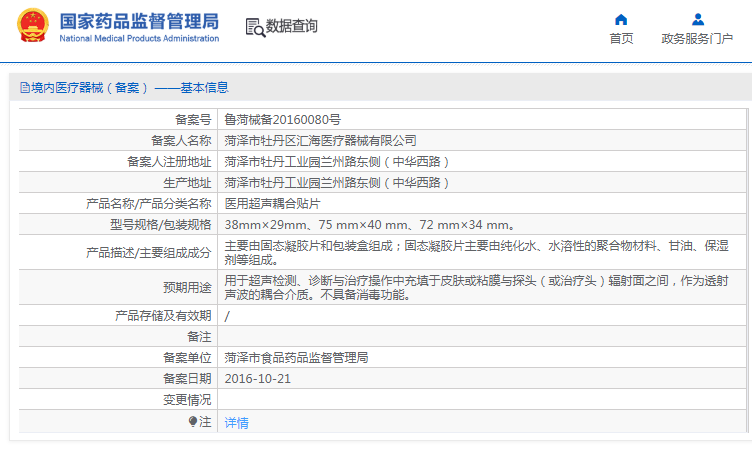Click the 产品名称/产品分类名称 label
Viewport: 752px width, 452px height.
149,204
